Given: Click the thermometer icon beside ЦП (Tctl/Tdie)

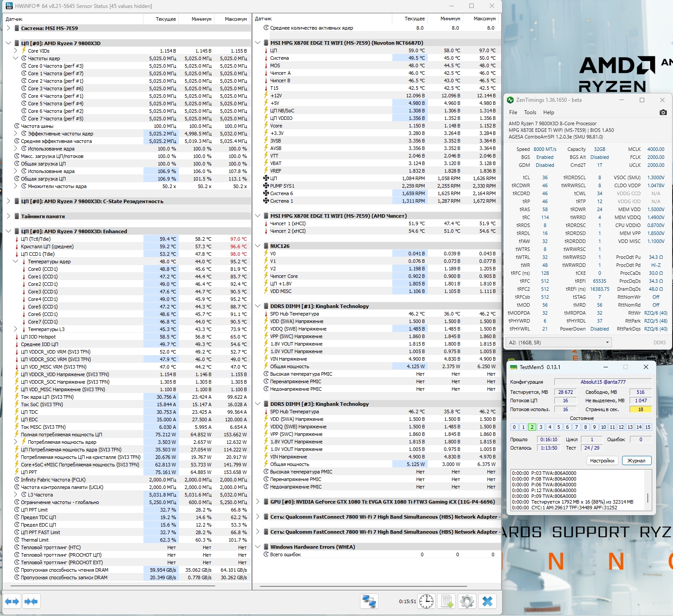Looking at the screenshot, I should pyautogui.click(x=17, y=239).
